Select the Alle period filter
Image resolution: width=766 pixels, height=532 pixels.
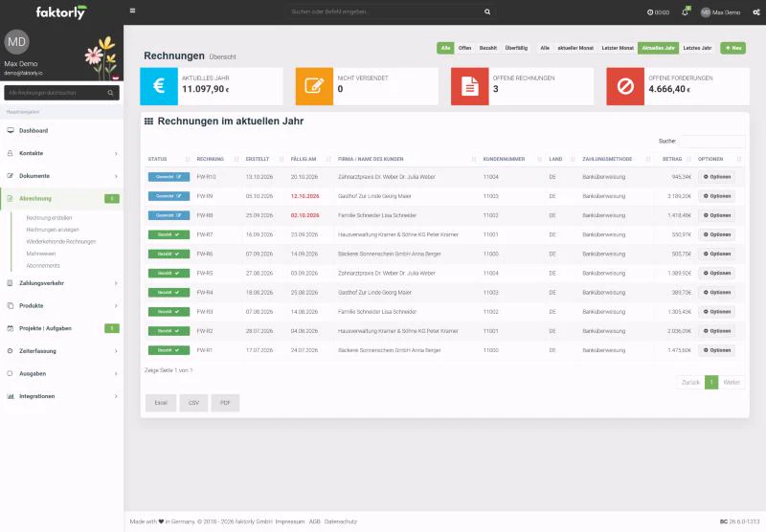(545, 48)
